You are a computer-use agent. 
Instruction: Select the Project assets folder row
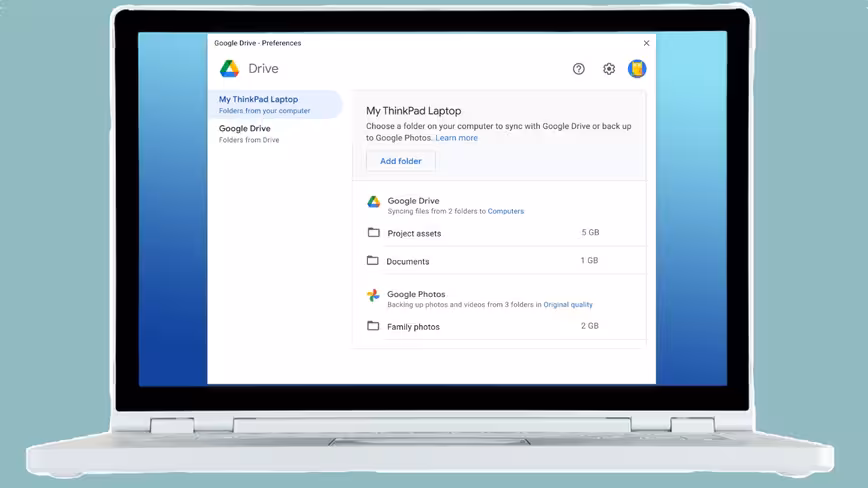(499, 233)
